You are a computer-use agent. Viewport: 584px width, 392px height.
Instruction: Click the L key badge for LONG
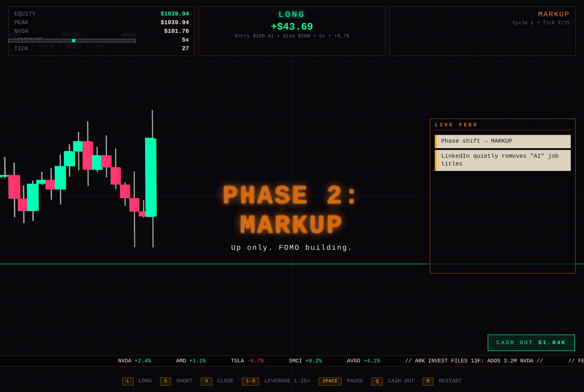[128, 381]
